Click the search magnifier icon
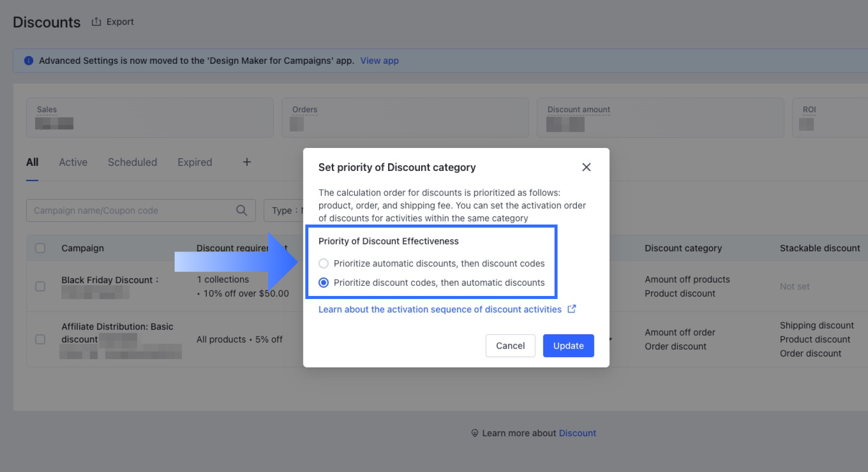Screen dimensions: 868x472 [242, 210]
